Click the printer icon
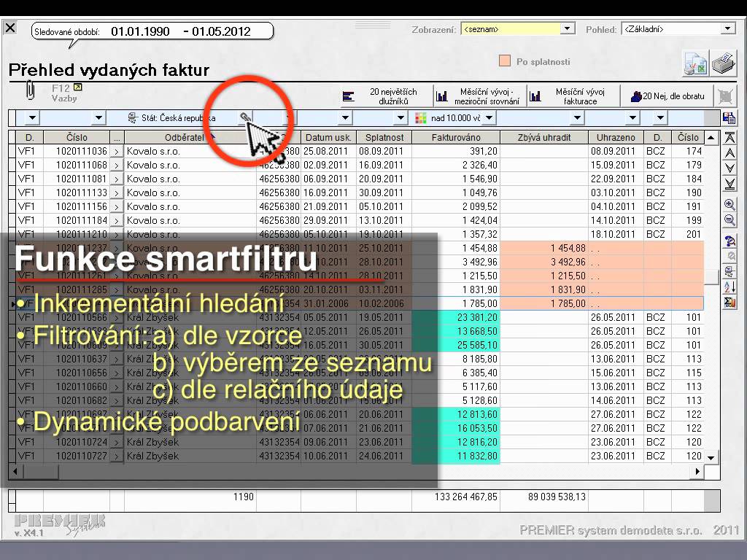 [x=724, y=63]
